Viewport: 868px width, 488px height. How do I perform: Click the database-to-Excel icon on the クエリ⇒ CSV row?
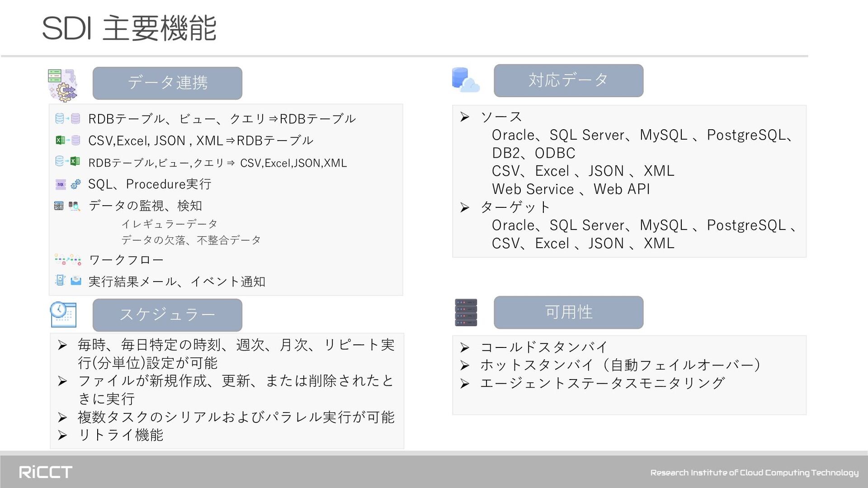68,161
